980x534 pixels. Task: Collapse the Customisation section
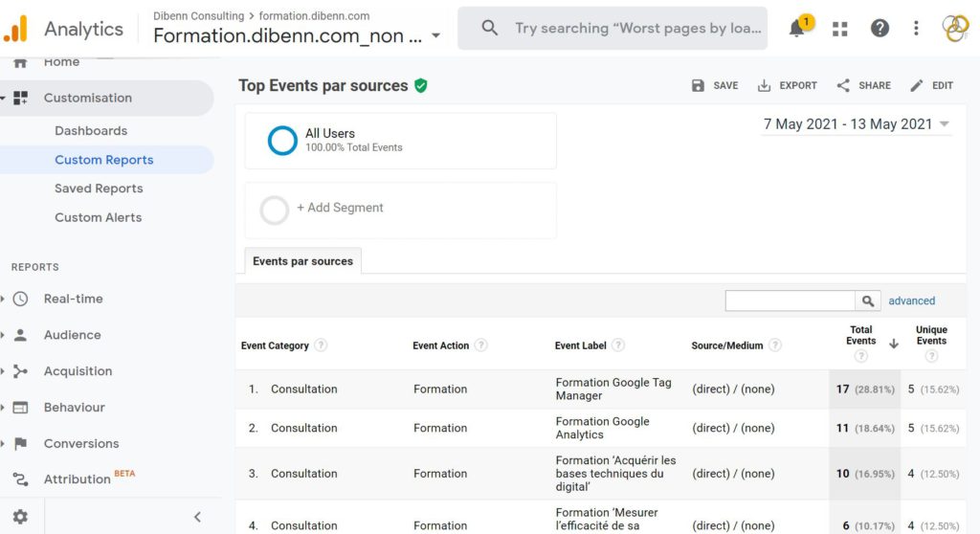[3, 98]
